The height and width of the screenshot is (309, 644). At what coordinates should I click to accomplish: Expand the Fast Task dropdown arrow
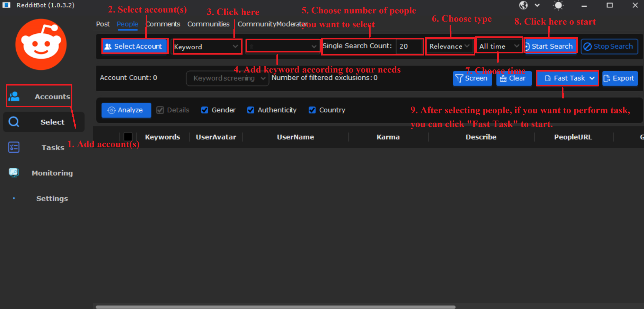[592, 78]
